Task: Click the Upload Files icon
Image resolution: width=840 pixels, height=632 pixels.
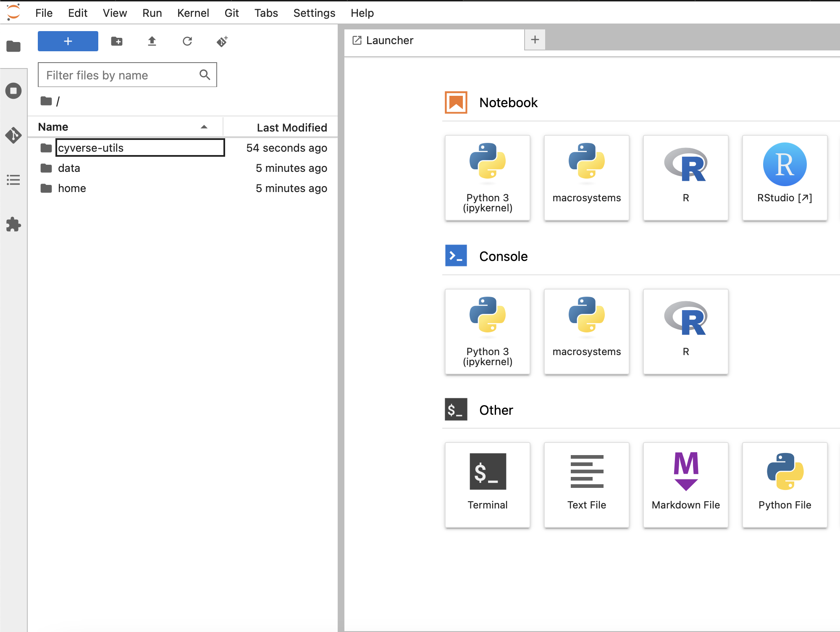Action: [x=152, y=41]
